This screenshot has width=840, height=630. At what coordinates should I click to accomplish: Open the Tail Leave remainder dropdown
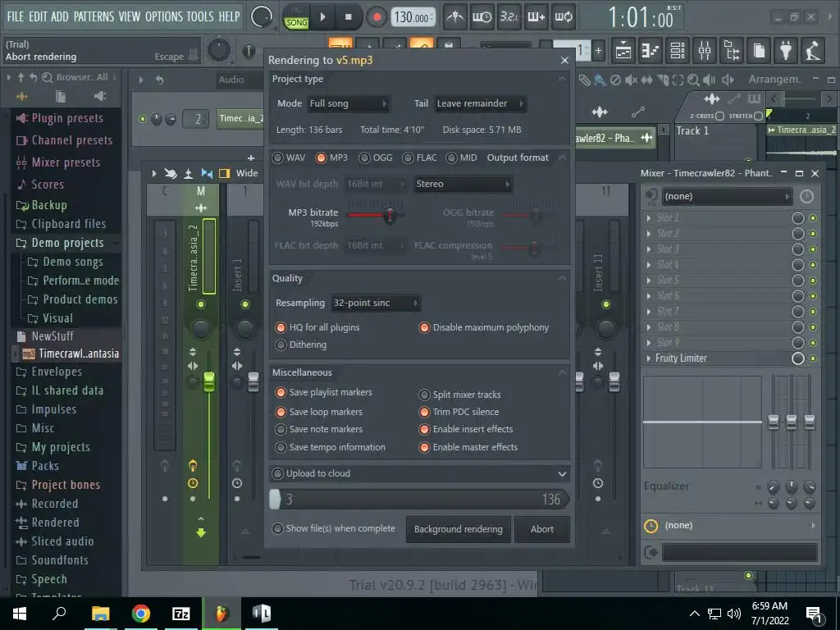coord(480,103)
